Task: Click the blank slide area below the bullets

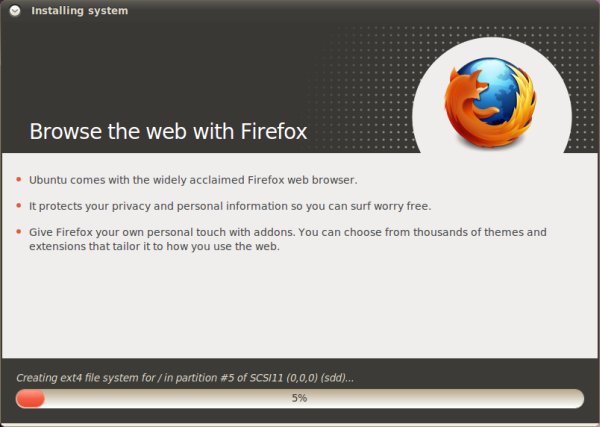Action: click(300, 310)
